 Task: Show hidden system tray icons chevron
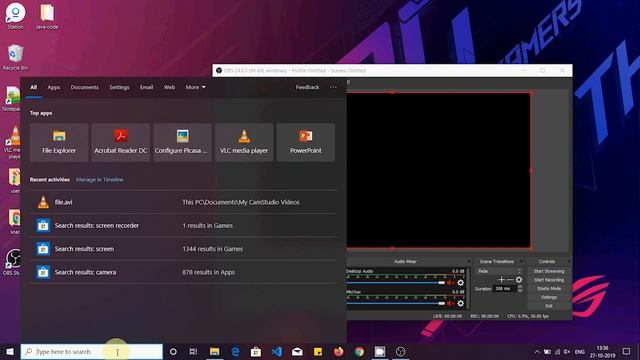pyautogui.click(x=537, y=351)
